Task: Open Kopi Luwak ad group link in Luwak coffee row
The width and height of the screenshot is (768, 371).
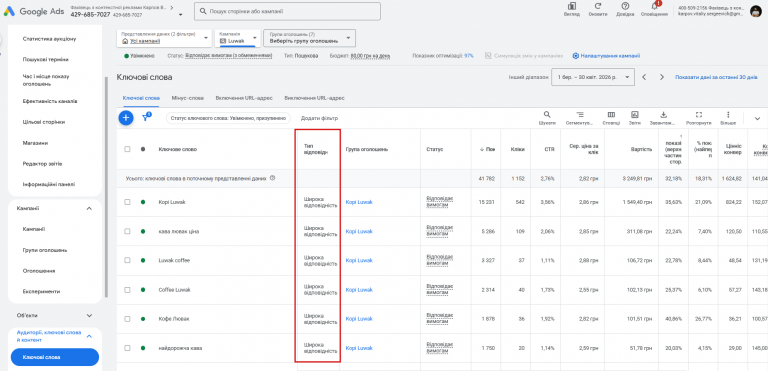Action: [x=359, y=260]
